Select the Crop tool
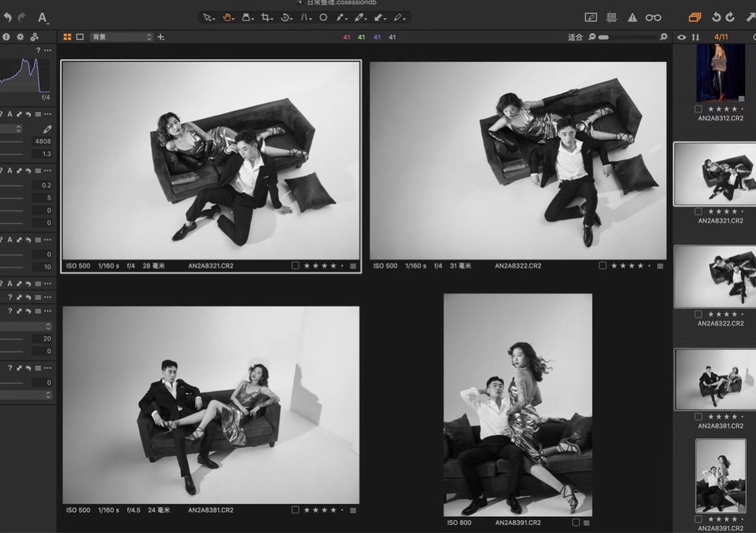Viewport: 756px width, 533px height. 266,17
